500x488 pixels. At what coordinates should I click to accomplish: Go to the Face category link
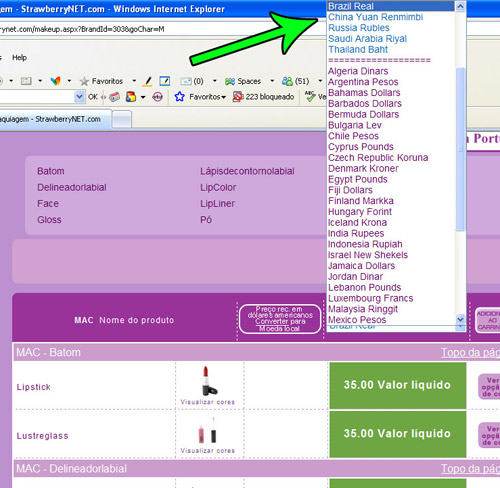[x=48, y=203]
